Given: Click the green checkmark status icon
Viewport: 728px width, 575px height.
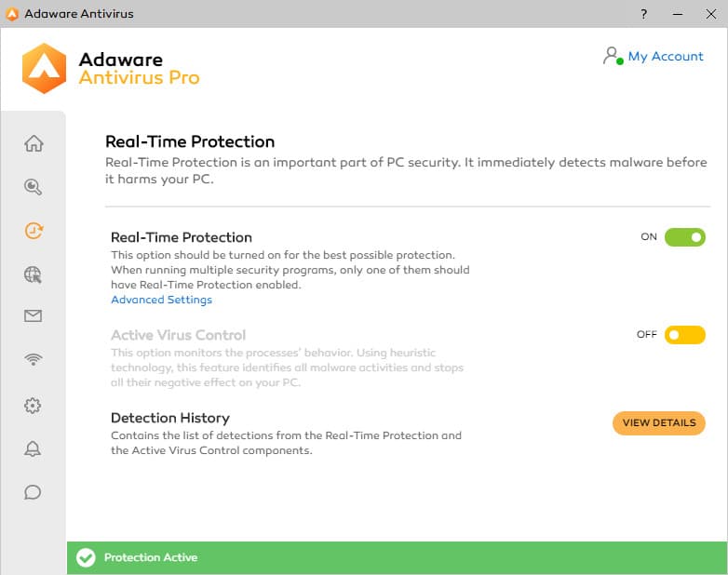Looking at the screenshot, I should [x=86, y=557].
